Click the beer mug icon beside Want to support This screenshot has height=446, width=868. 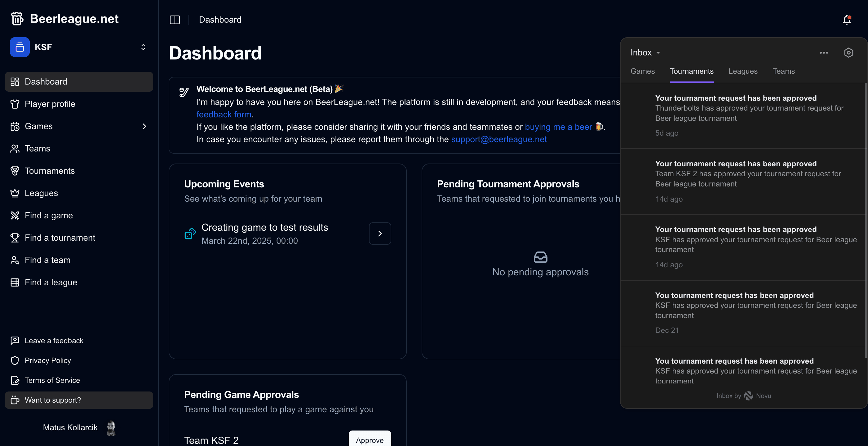15,400
